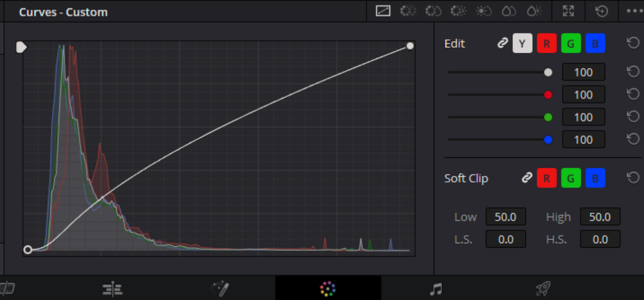Open the Fusion page tab
The width and height of the screenshot is (644, 300).
[220, 288]
